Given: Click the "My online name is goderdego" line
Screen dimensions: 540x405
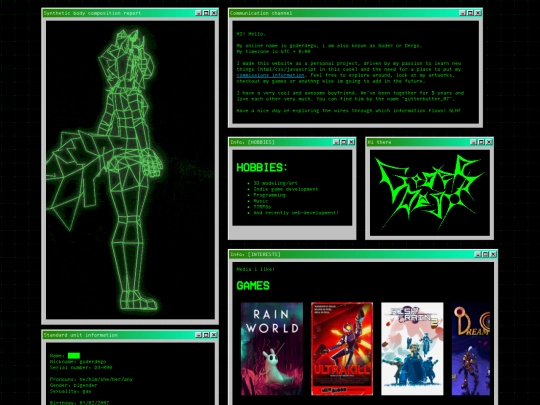Looking at the screenshot, I should (x=330, y=45).
